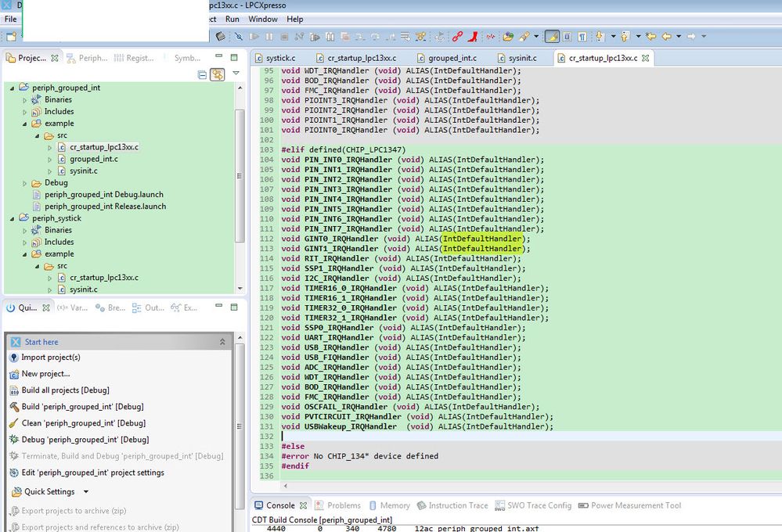Image resolution: width=782 pixels, height=532 pixels.
Task: Click Project Explorer vertical scrollbar thumb
Action: (240, 176)
